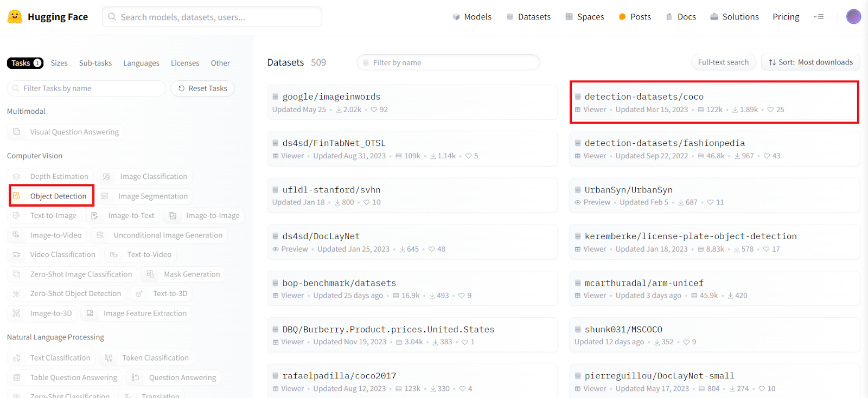
Task: Open the google/imageinwords dataset
Action: point(412,102)
